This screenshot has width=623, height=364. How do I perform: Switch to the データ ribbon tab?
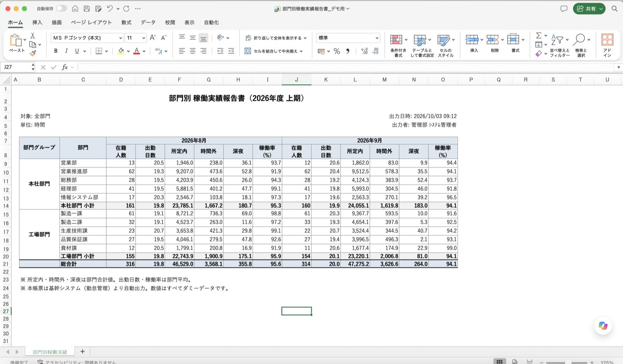point(148,23)
